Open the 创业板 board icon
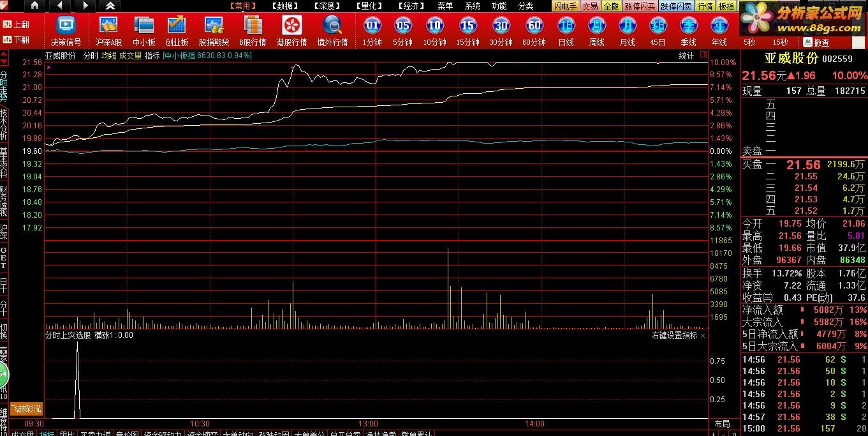The image size is (868, 436). pyautogui.click(x=177, y=31)
